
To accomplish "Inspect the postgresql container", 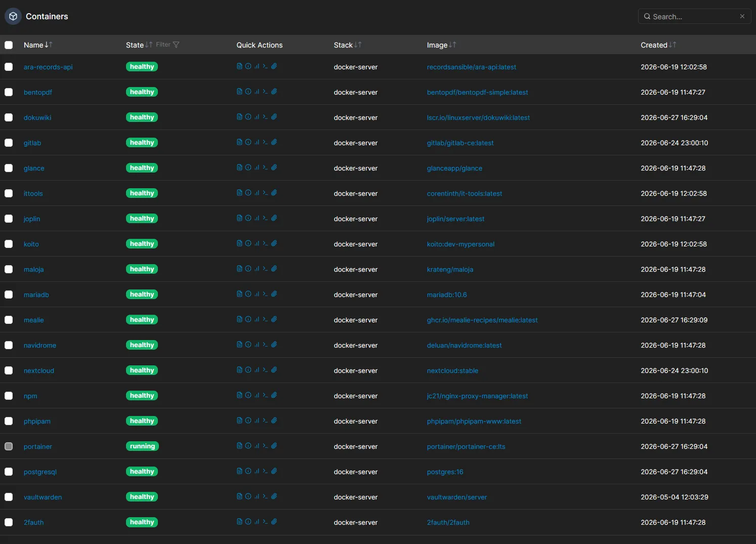I will [248, 471].
